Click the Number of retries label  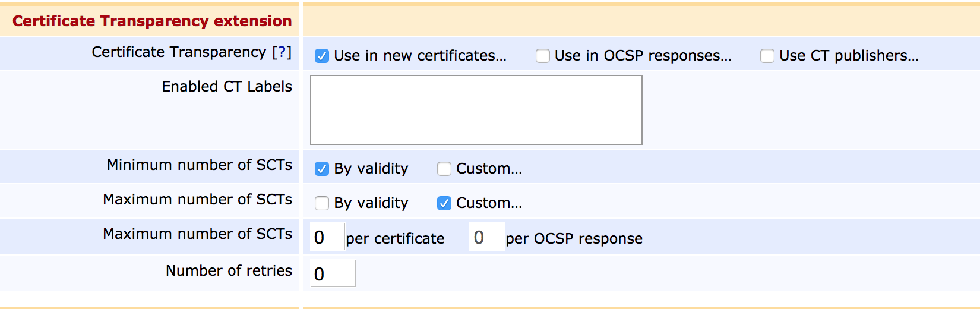[229, 271]
